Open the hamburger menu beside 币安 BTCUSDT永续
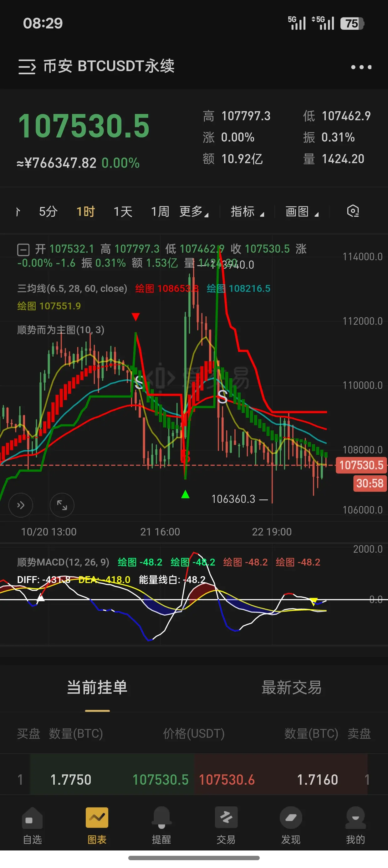 (27, 67)
